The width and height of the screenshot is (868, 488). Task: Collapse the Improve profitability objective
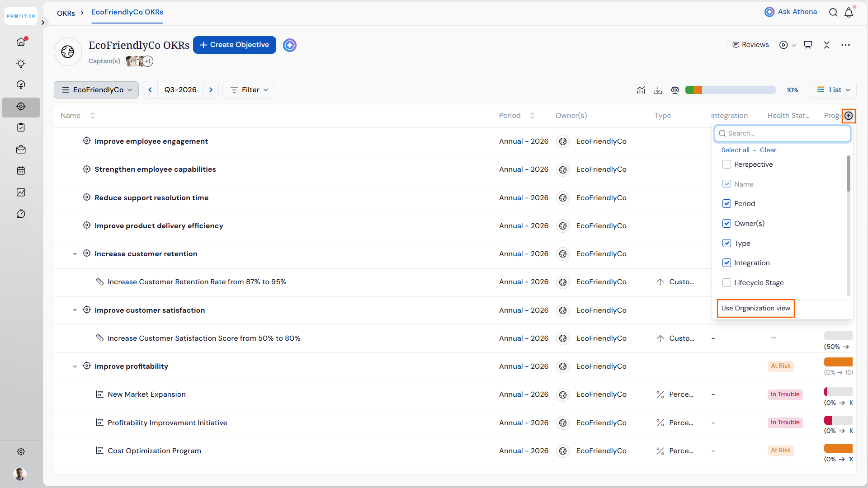pos(75,366)
